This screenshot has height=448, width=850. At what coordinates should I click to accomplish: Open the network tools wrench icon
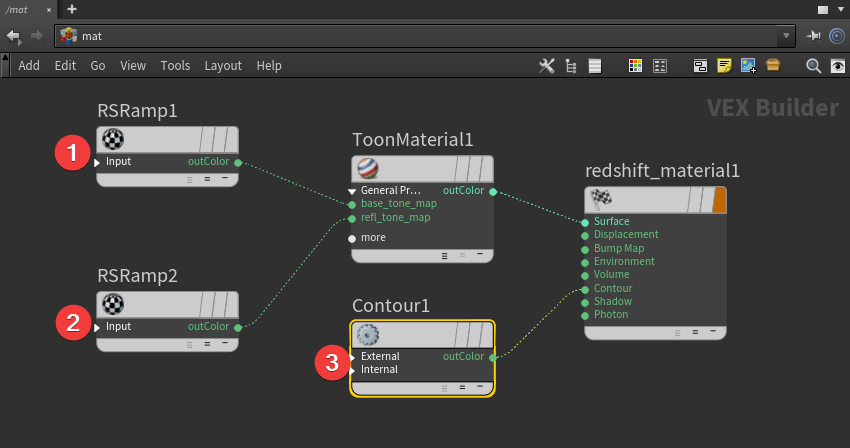tap(546, 66)
